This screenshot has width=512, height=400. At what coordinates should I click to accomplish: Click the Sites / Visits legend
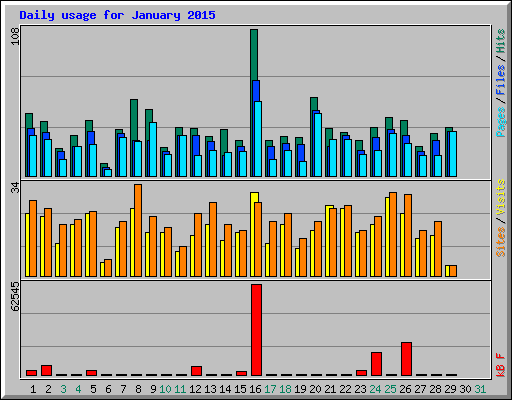point(500,218)
